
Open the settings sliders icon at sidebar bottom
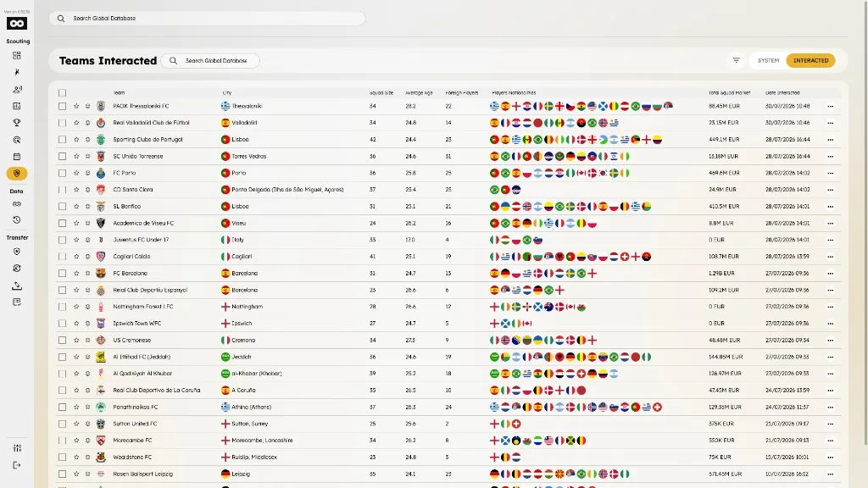pos(17,448)
